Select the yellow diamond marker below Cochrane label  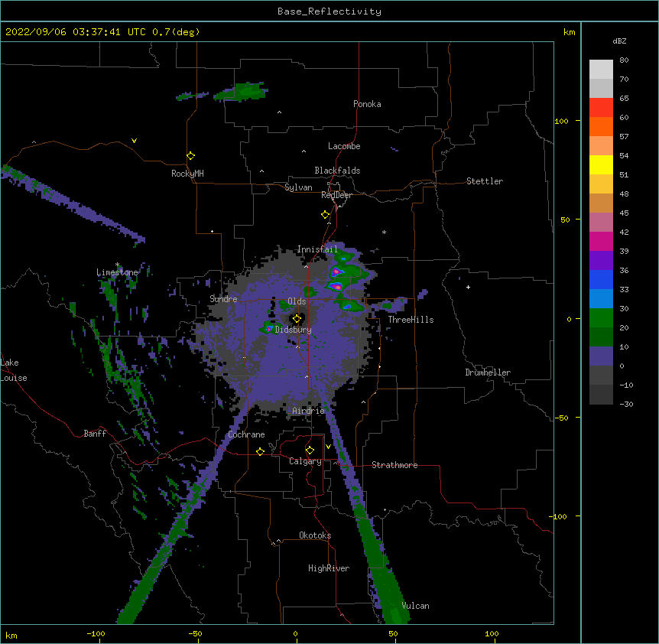260,451
